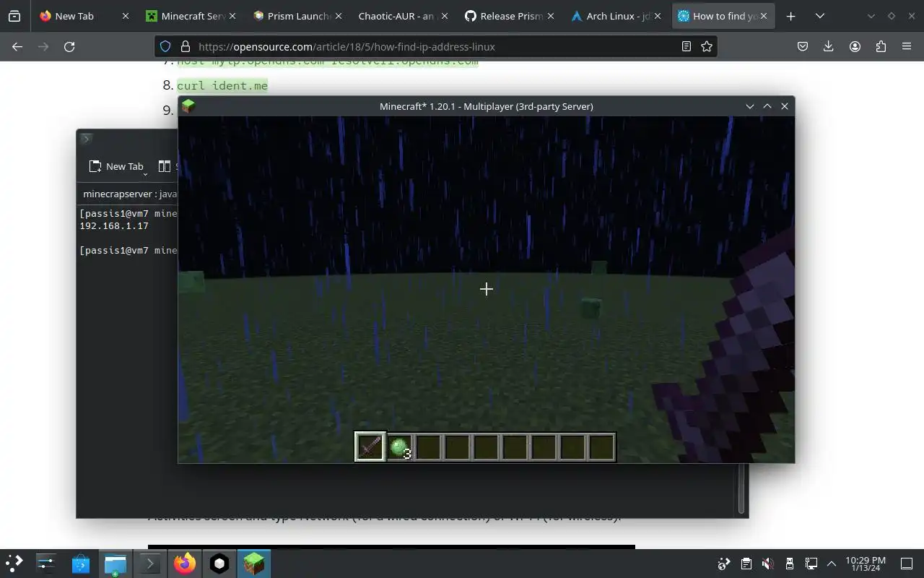Image resolution: width=924 pixels, height=578 pixels.
Task: Open Firefox tab groups view button
Action: [14, 16]
